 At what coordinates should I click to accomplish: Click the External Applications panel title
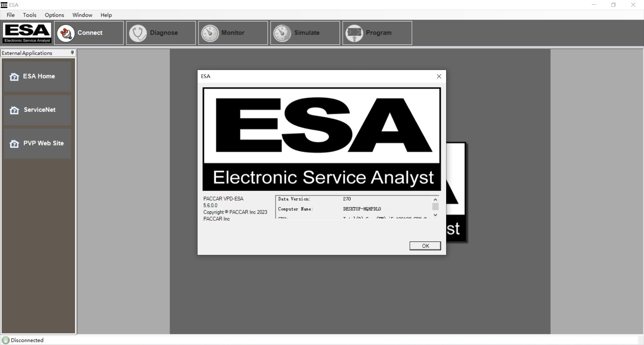coord(27,53)
